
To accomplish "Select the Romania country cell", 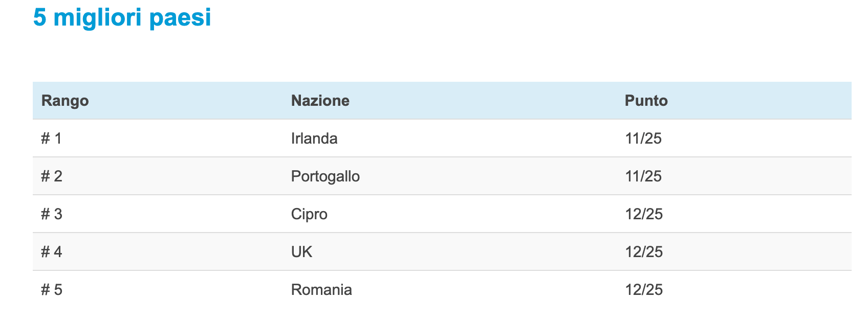I will [x=321, y=290].
